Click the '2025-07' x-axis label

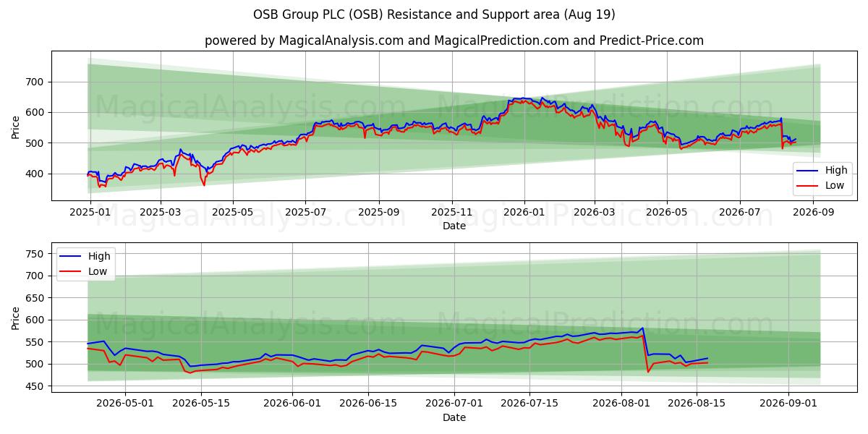point(305,213)
